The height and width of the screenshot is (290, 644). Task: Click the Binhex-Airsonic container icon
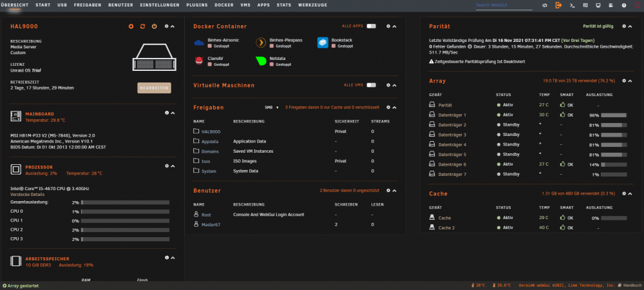(199, 43)
